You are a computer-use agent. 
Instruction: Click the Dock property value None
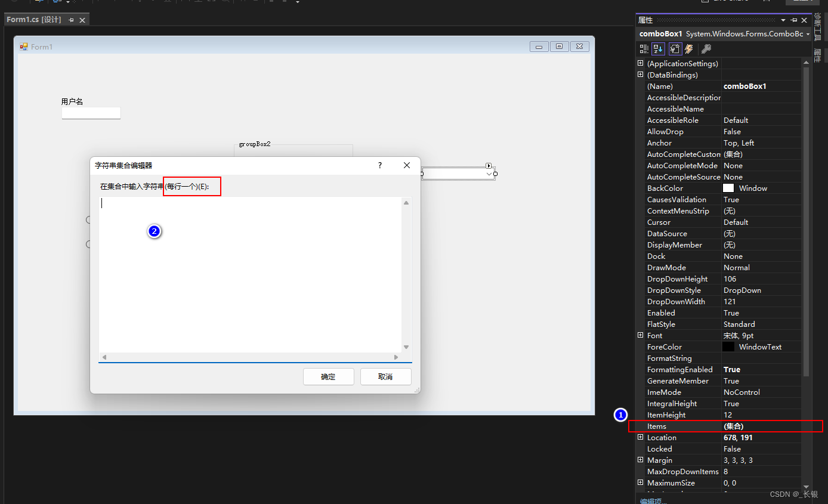coord(733,256)
